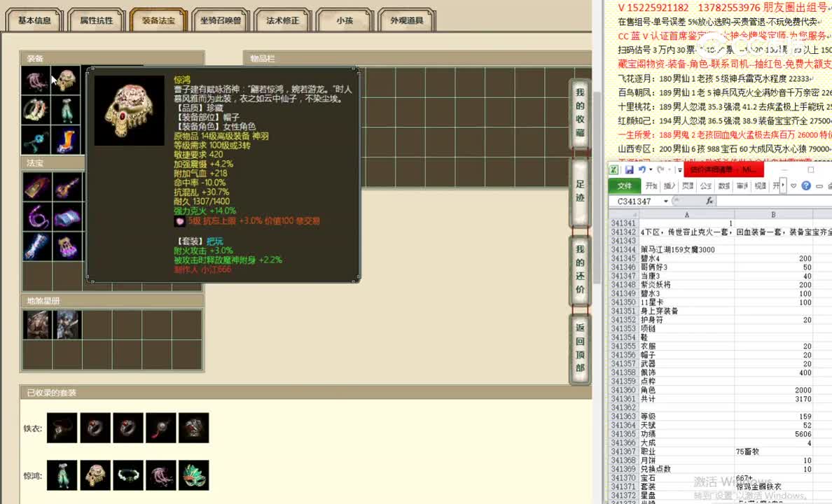Click a ring thumbnail in the 铁衣 set row
This screenshot has width=832, height=504.
coord(95,428)
